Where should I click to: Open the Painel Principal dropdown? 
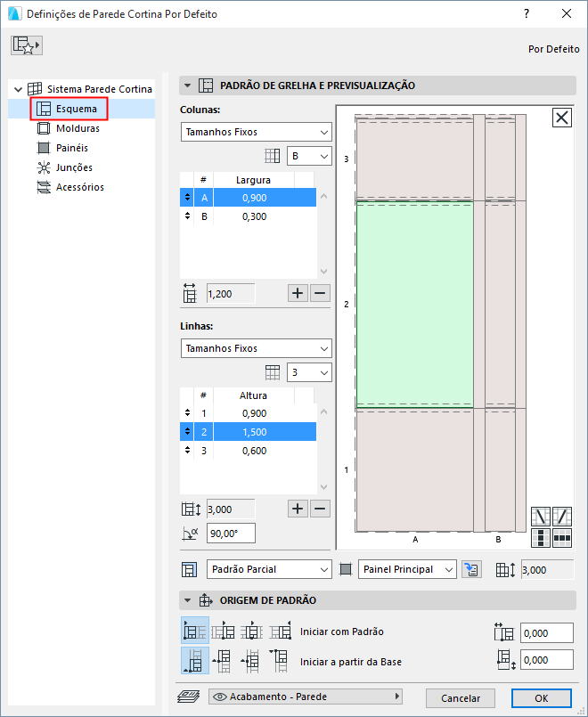(407, 569)
